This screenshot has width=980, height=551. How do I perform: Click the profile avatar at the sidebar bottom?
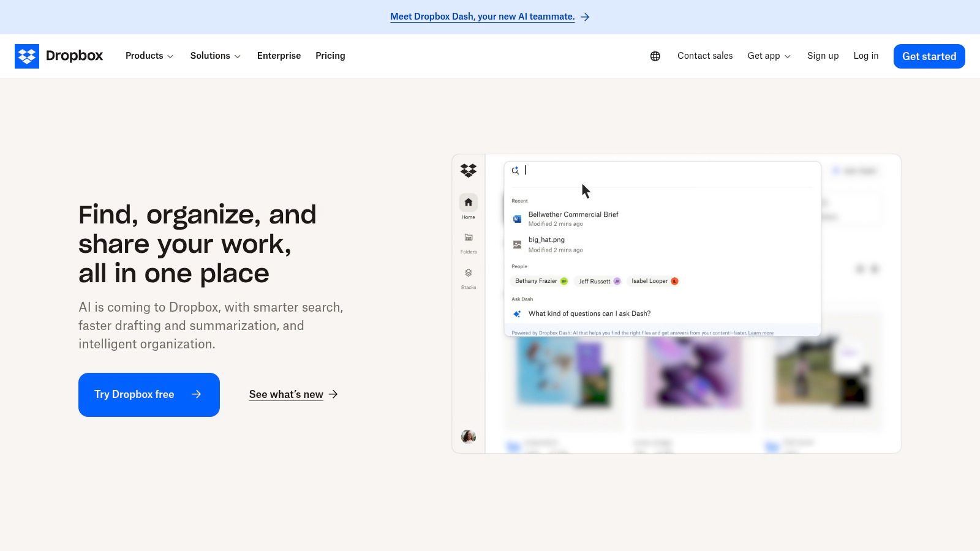point(468,436)
